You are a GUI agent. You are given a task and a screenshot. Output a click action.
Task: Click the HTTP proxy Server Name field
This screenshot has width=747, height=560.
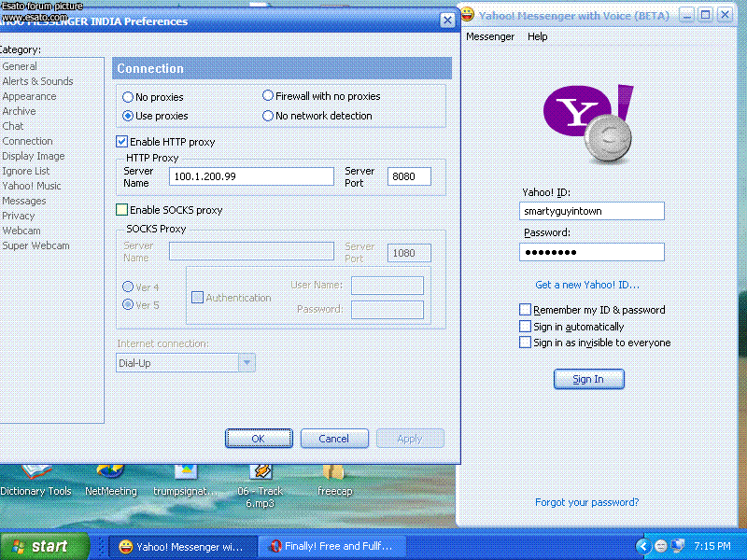pos(251,176)
